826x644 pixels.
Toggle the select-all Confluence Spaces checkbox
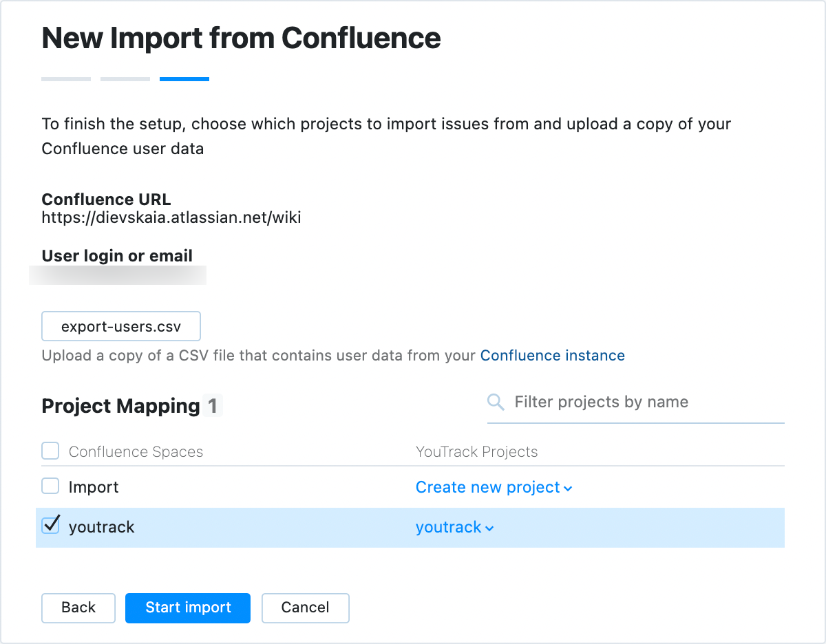click(50, 451)
